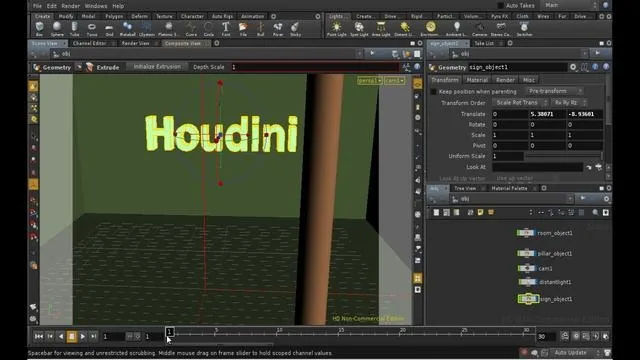Image resolution: width=640 pixels, height=360 pixels.
Task: Select the Tube shelf tool
Action: tap(74, 29)
